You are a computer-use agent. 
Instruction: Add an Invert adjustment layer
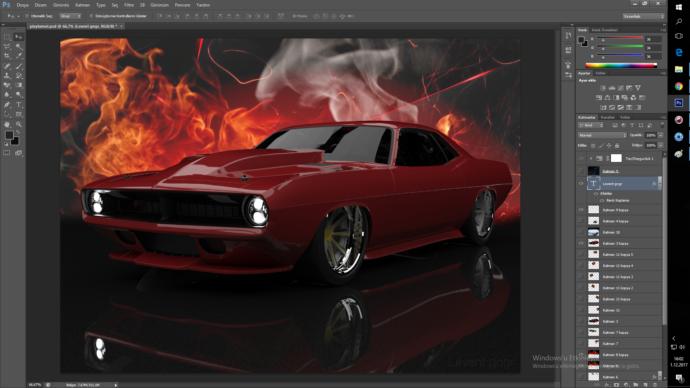603,107
